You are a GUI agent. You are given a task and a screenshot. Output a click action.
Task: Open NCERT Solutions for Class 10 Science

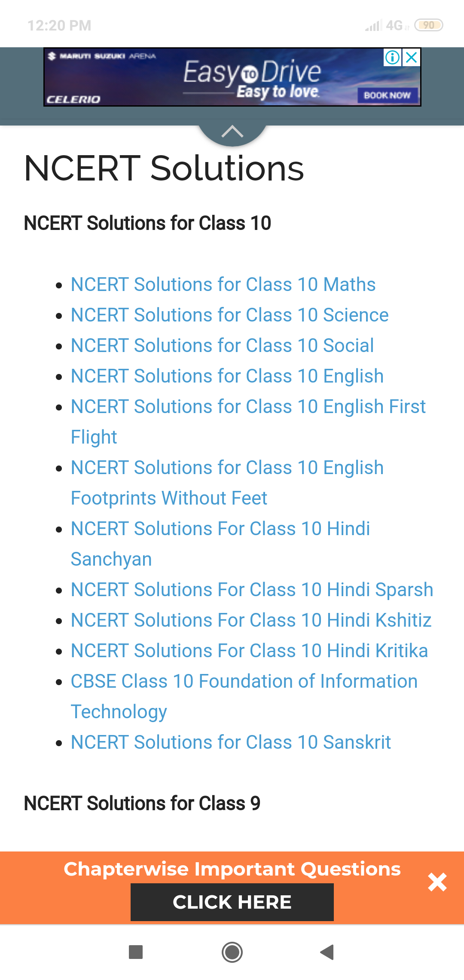point(229,315)
